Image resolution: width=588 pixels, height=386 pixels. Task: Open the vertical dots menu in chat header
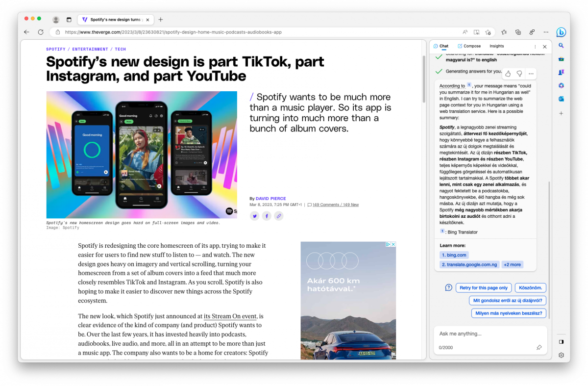tap(535, 47)
